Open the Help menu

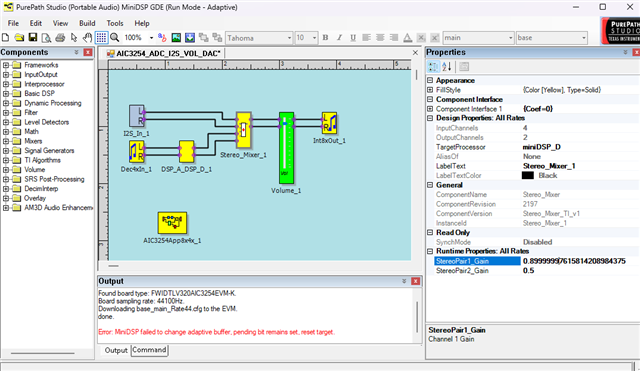pyautogui.click(x=142, y=23)
